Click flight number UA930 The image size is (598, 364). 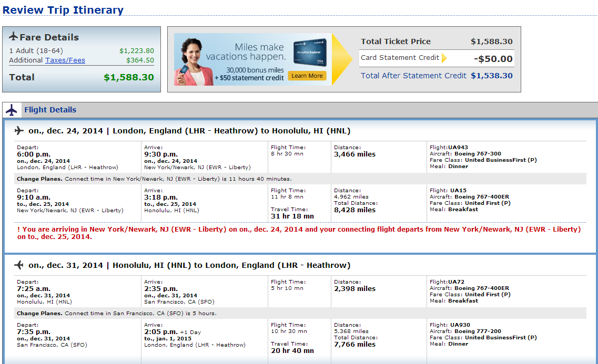click(458, 325)
